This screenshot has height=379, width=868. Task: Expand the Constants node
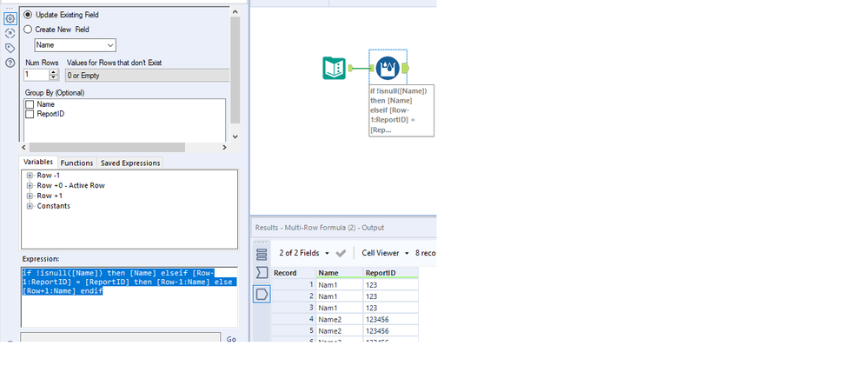(x=30, y=206)
